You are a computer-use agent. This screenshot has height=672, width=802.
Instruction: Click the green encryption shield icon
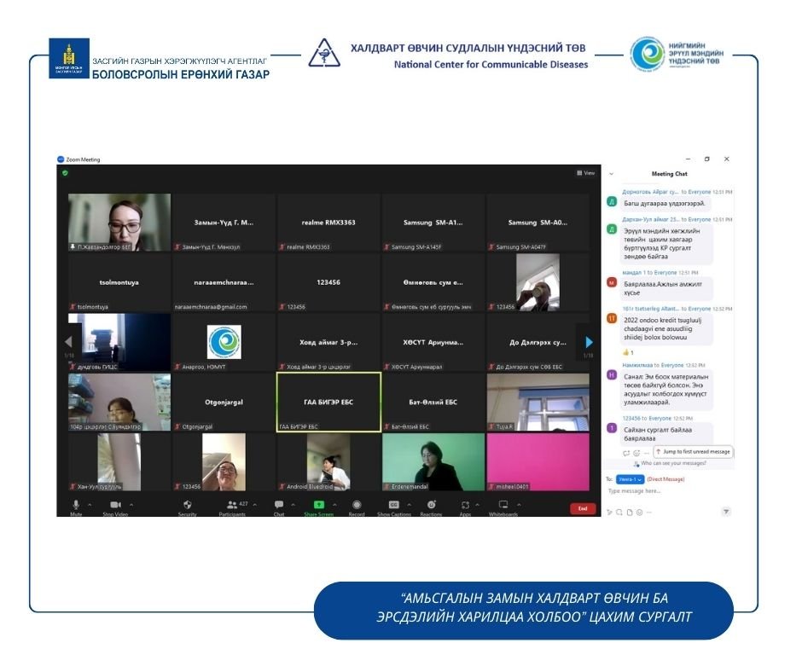(x=64, y=173)
